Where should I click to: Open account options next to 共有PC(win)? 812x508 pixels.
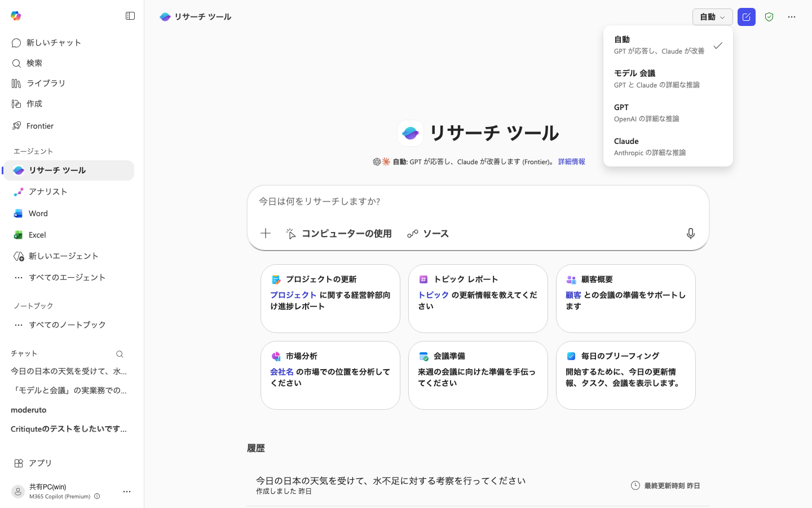(127, 491)
